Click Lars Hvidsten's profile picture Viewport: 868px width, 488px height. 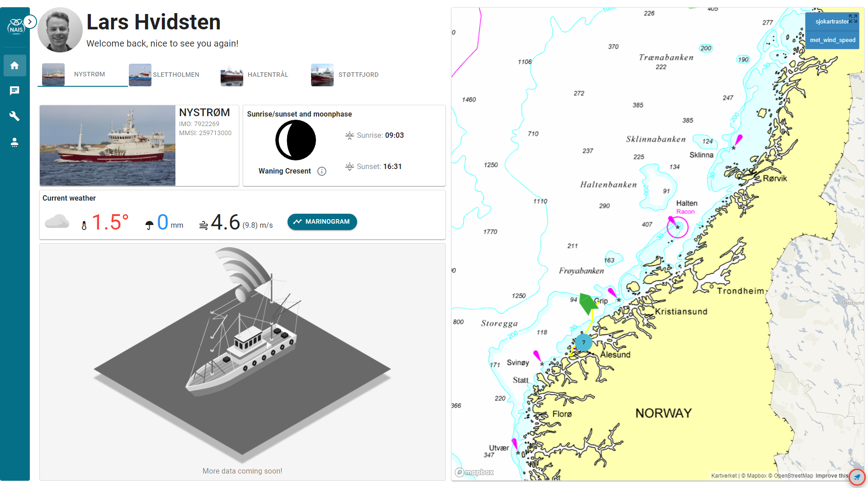pos(60,30)
